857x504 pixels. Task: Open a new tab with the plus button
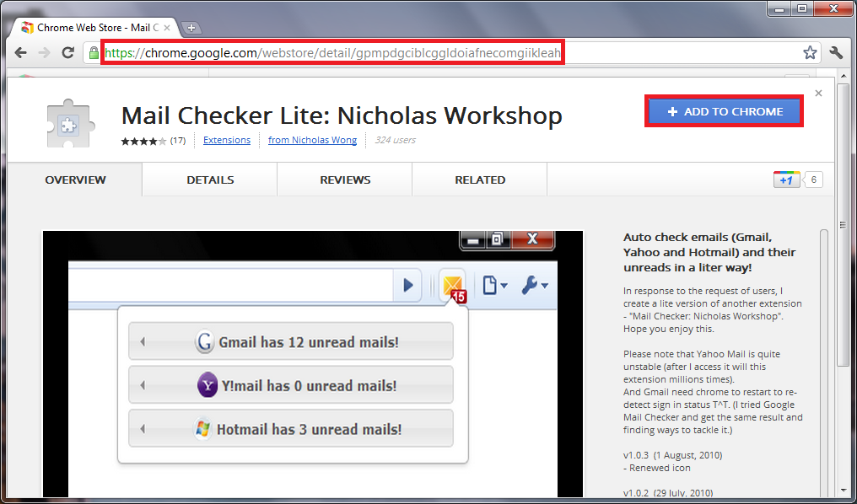coord(191,28)
